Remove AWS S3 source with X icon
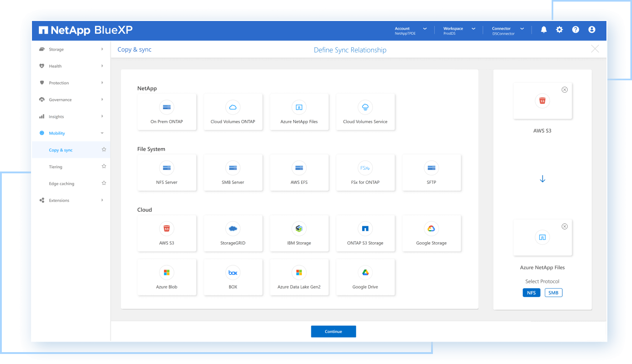The image size is (632, 364). tap(564, 90)
